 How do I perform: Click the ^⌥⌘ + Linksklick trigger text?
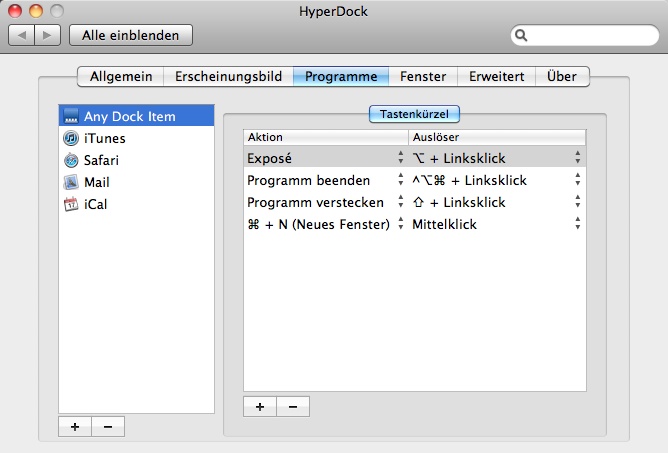click(x=469, y=180)
